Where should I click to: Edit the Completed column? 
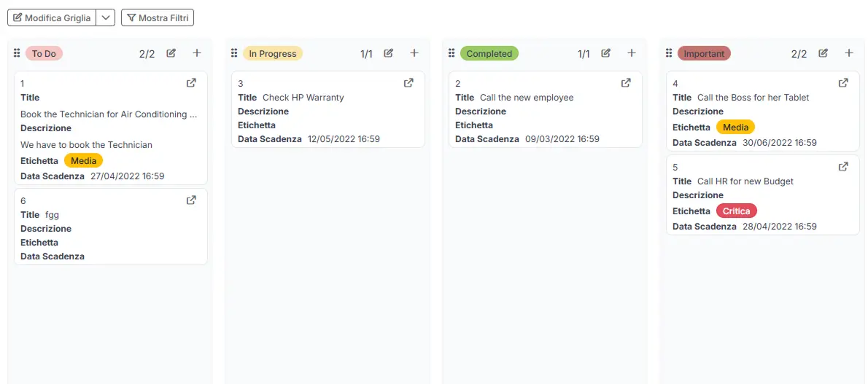pyautogui.click(x=605, y=53)
